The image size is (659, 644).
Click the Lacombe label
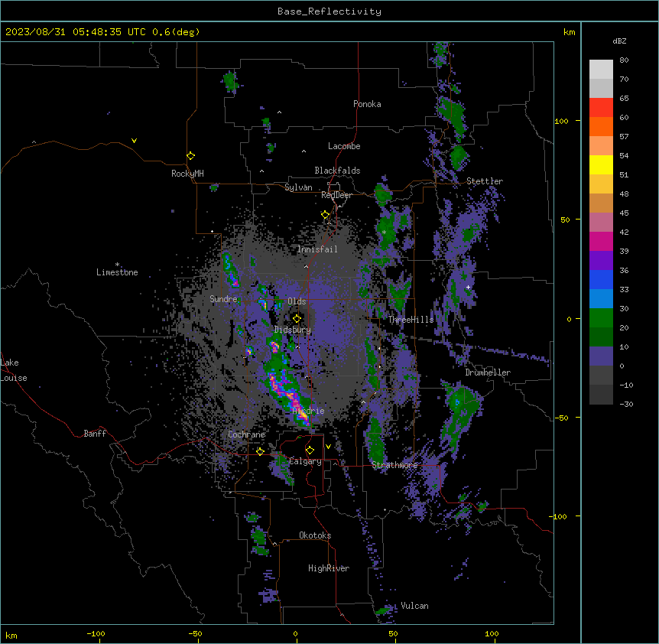click(x=344, y=146)
